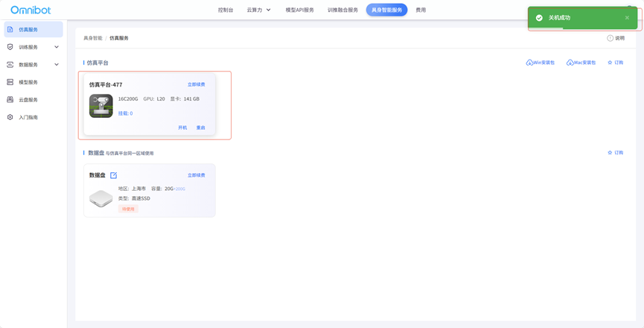Click the 仿真服务 breadcrumb text
Viewport: 644px width, 328px height.
pos(119,38)
